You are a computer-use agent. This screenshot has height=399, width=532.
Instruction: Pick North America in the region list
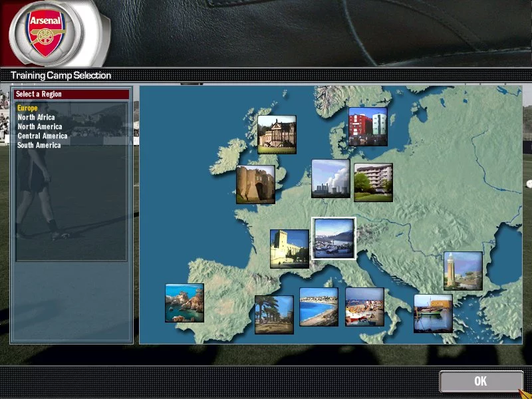click(40, 126)
